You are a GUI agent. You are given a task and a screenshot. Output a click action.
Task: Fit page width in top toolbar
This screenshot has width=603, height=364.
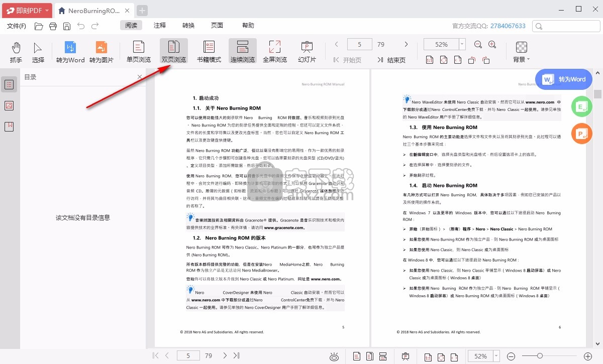point(458,60)
